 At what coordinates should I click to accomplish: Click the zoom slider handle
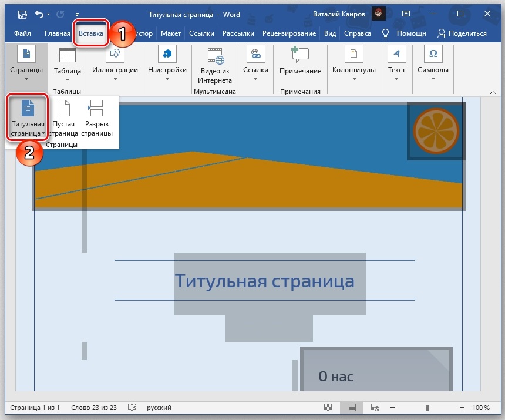point(427,408)
